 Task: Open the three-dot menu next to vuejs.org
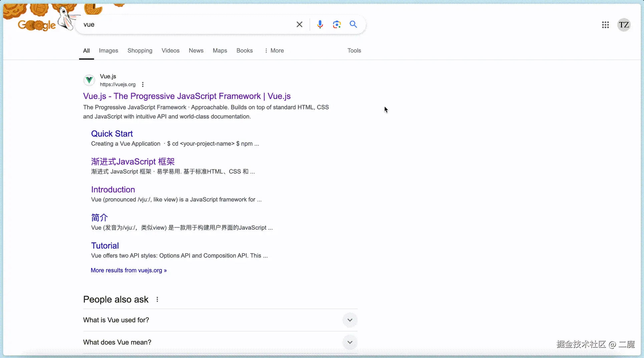[142, 84]
